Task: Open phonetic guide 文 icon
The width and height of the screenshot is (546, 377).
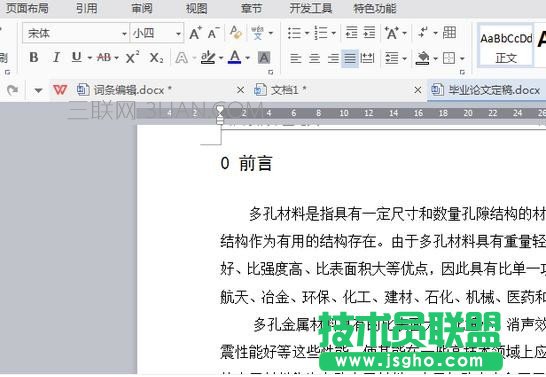Action: [x=258, y=33]
